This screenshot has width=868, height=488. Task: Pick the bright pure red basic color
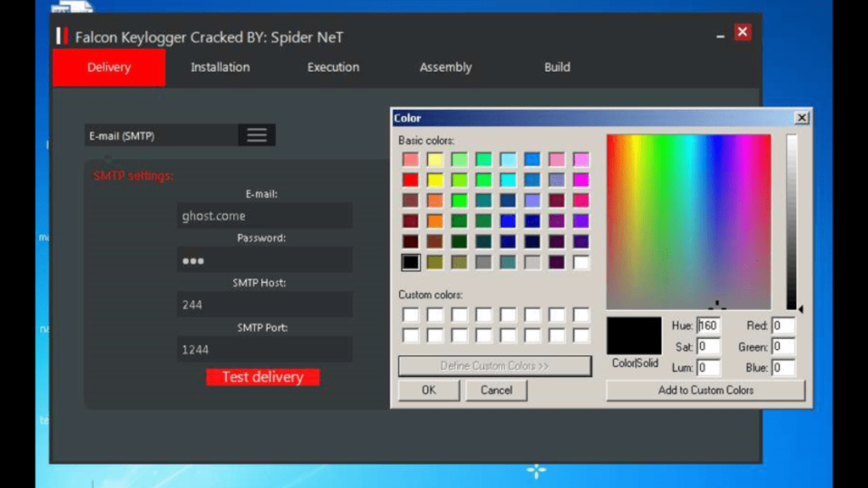point(411,180)
